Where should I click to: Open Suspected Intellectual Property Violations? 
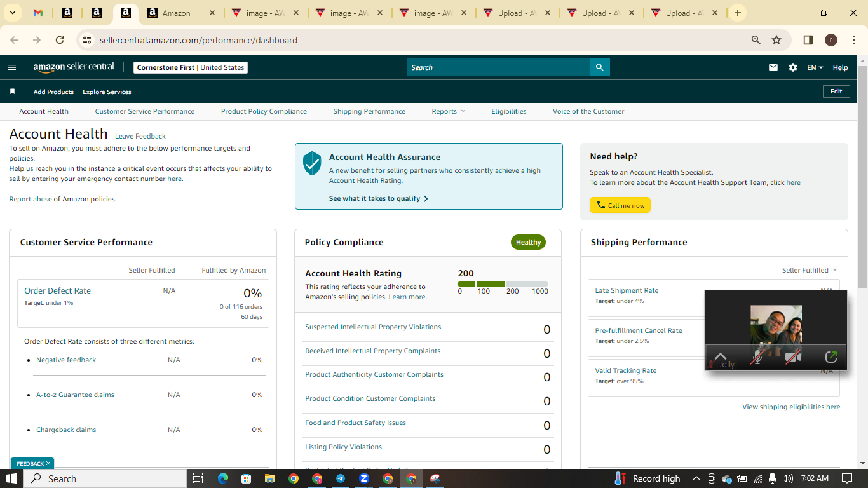pos(373,327)
